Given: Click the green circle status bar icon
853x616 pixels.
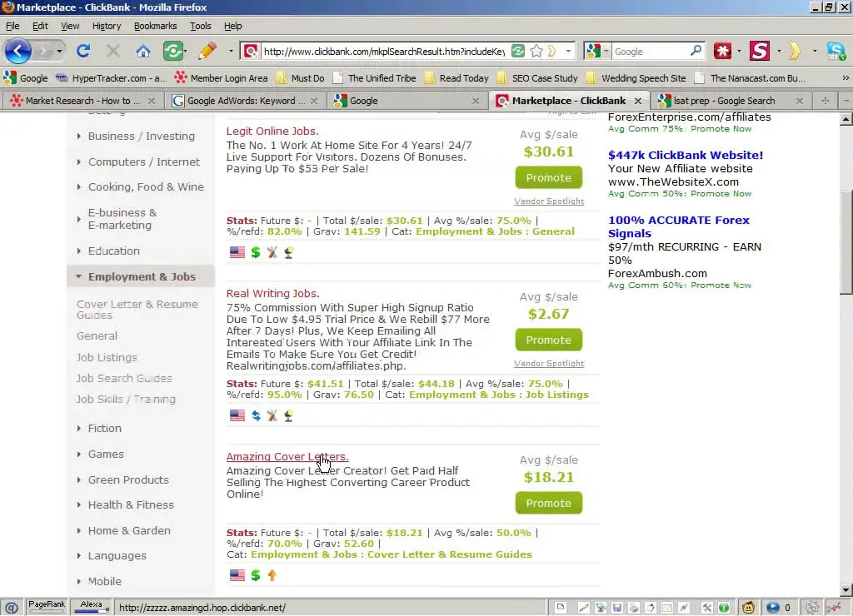Looking at the screenshot, I should click(x=724, y=608).
